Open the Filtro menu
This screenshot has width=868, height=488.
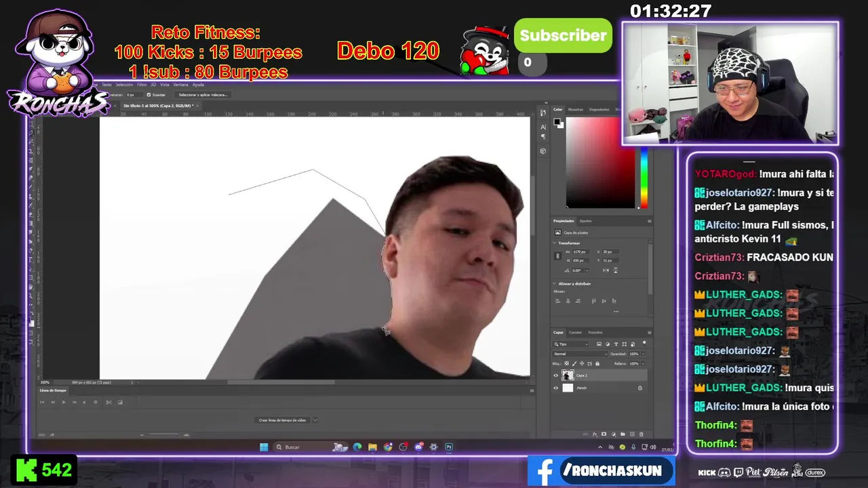(x=142, y=85)
